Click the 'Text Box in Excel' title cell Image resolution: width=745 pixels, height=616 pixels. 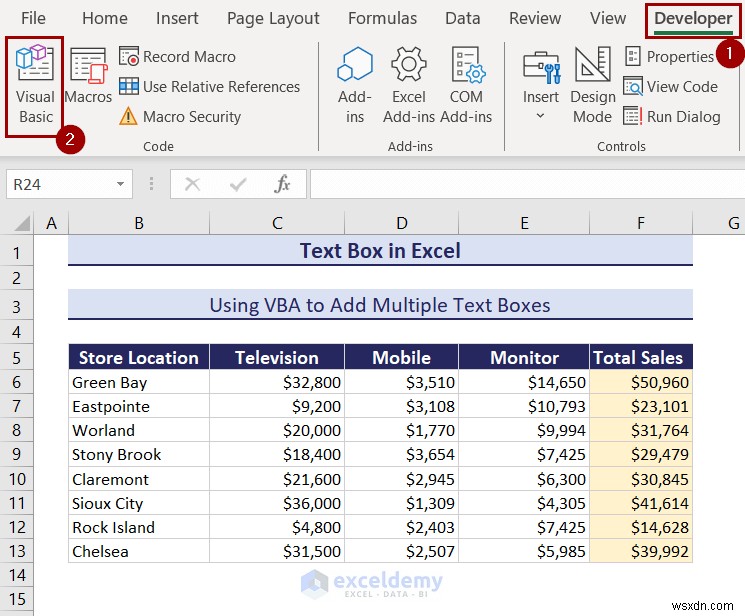[x=380, y=250]
